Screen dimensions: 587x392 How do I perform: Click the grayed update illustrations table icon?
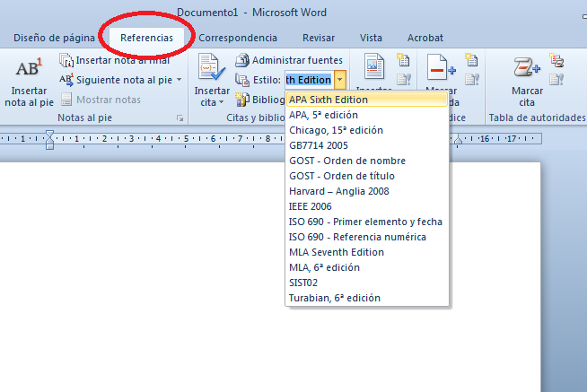pos(404,79)
